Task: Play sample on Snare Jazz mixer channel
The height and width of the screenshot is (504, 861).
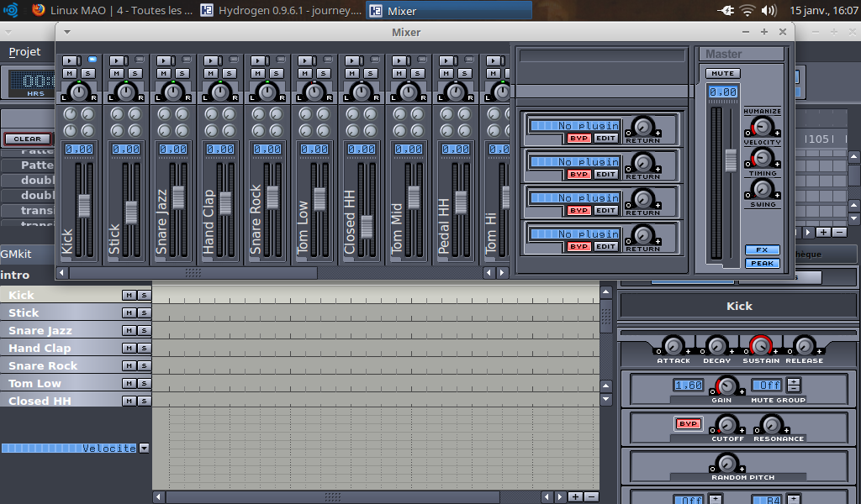Action: tap(165, 60)
